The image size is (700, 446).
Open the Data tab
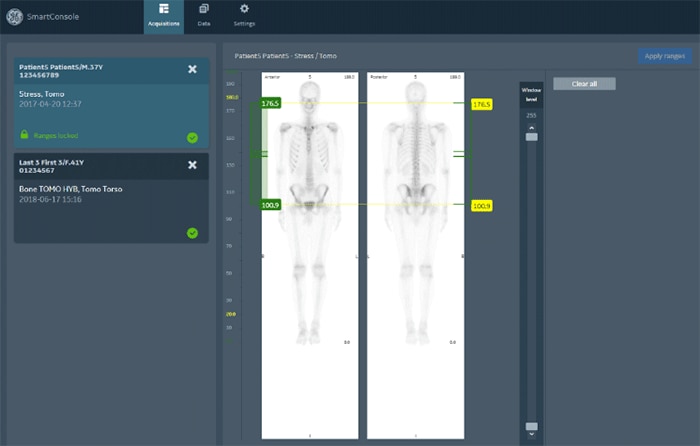[x=203, y=15]
